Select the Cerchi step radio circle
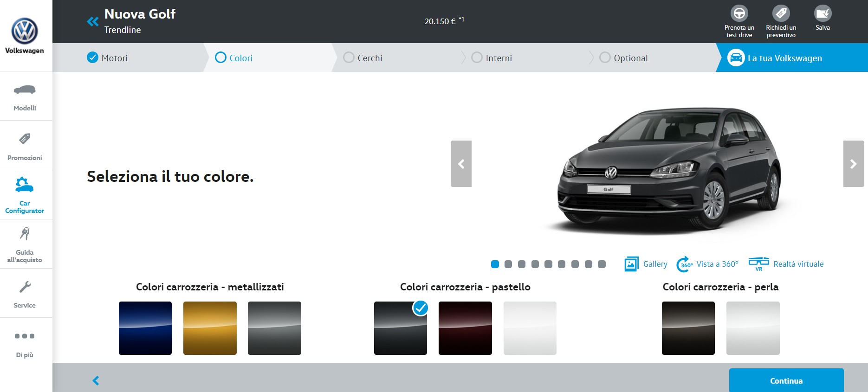 (x=349, y=58)
